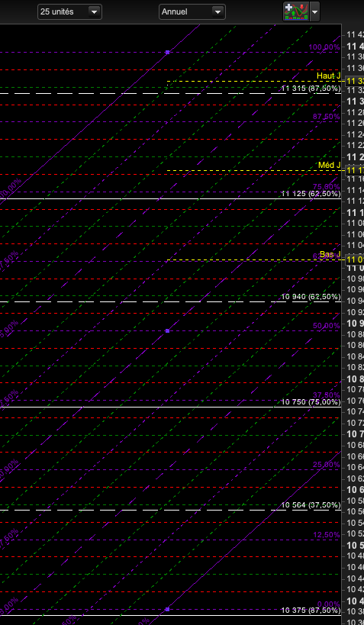The image size is (364, 625).
Task: Select the "10 940 (62,50%)" level label
Action: (x=311, y=297)
